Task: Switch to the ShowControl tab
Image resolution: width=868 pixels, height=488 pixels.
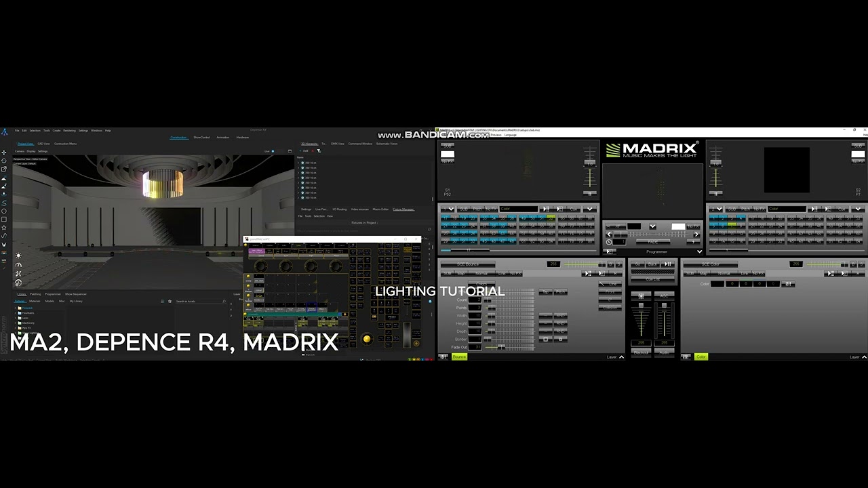Action: [x=201, y=138]
